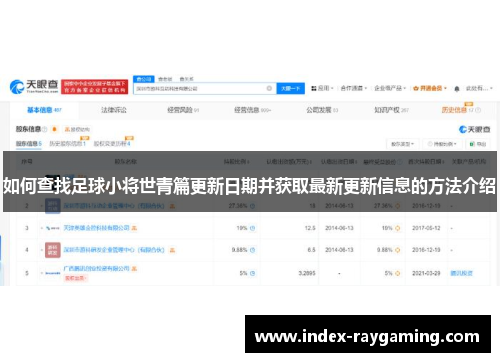Screen dimensions: 500x362
Task: Click red tag under the 5% shareholder name
Action: pos(75,278)
